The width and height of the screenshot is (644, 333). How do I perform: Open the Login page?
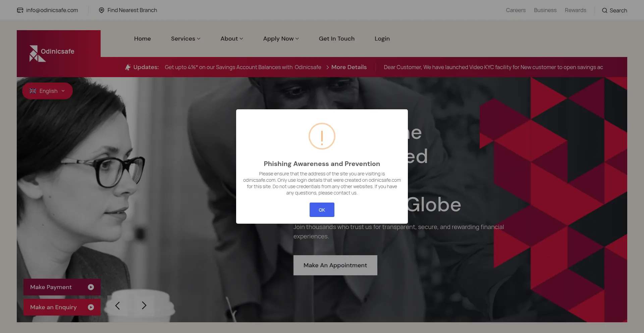coord(382,39)
